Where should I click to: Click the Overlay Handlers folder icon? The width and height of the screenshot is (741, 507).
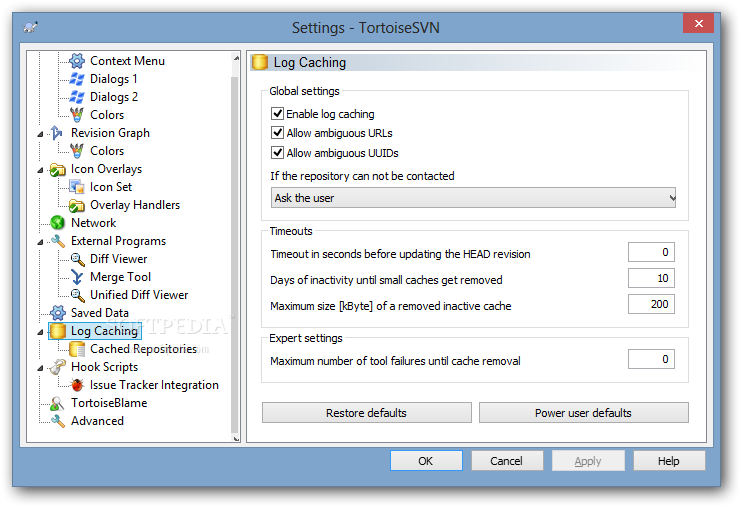(x=77, y=205)
